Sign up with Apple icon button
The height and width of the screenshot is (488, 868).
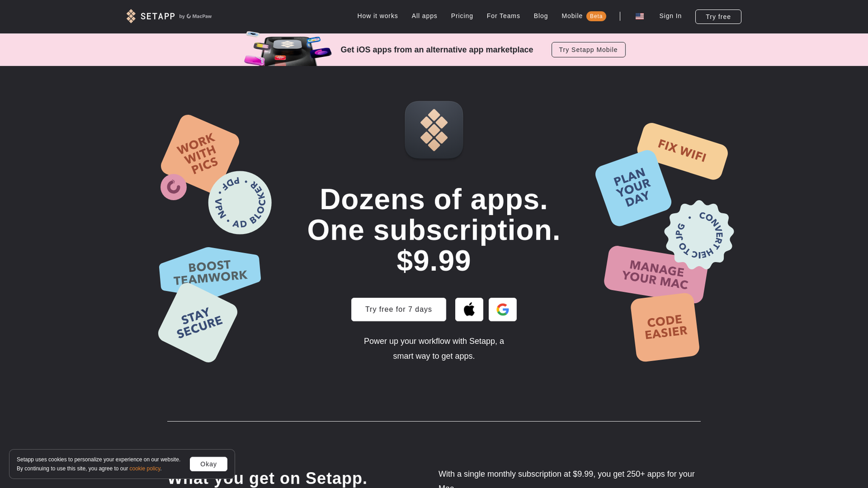[469, 310]
